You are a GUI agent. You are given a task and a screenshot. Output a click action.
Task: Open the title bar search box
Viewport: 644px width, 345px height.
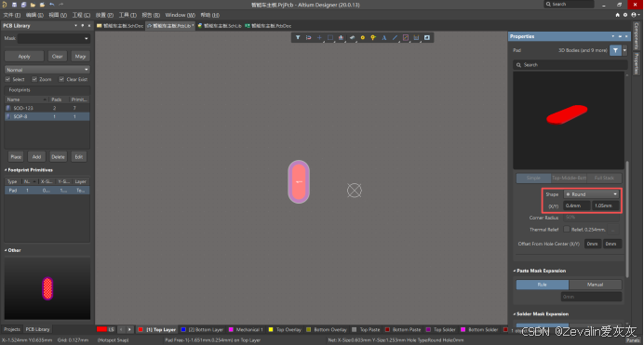[569, 4]
